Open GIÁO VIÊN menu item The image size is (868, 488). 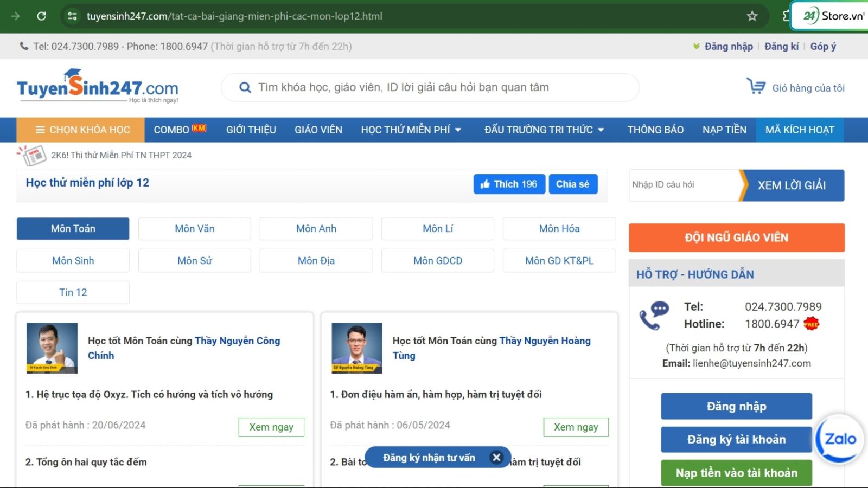pyautogui.click(x=318, y=130)
